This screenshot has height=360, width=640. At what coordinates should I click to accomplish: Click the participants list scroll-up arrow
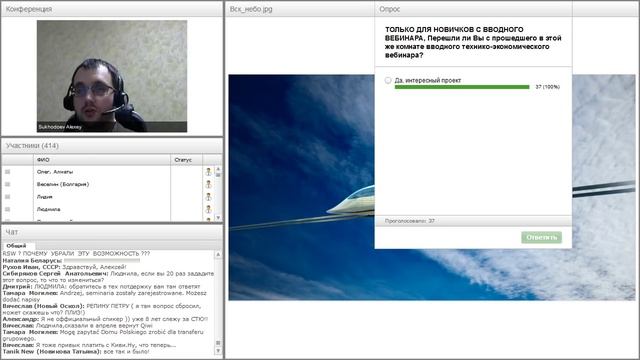[218, 169]
